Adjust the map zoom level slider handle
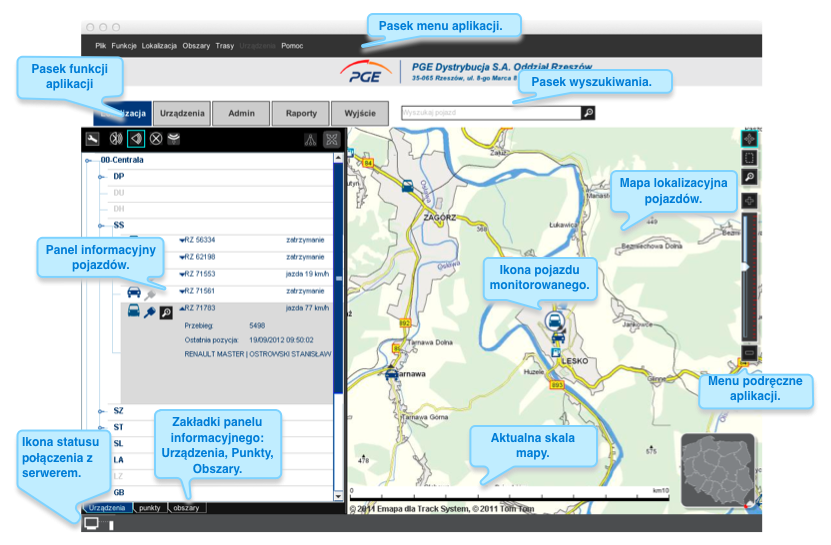This screenshot has width=831, height=545. click(745, 267)
